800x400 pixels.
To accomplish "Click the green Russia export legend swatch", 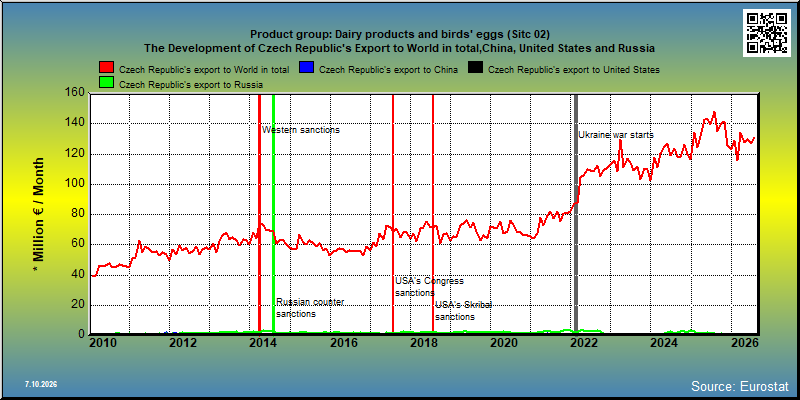I will (x=107, y=83).
